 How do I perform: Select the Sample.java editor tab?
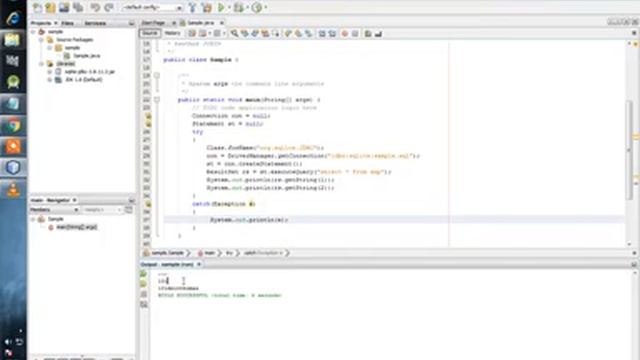(x=200, y=23)
